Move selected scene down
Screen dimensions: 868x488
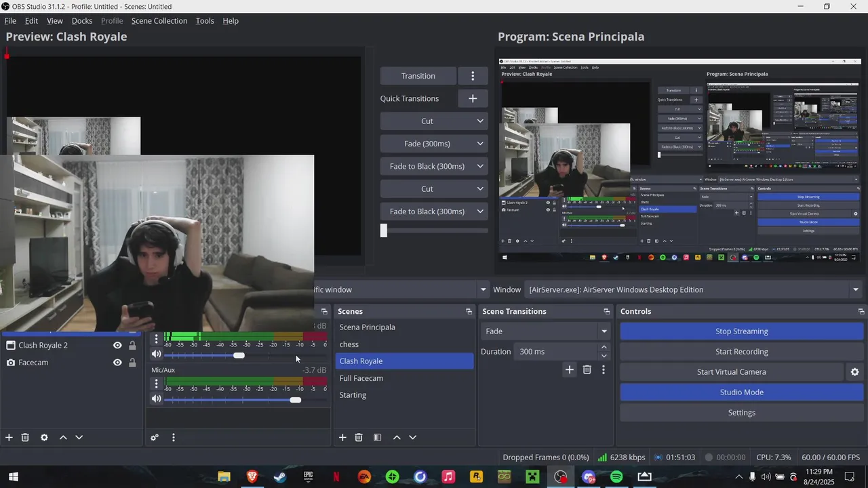tap(412, 437)
